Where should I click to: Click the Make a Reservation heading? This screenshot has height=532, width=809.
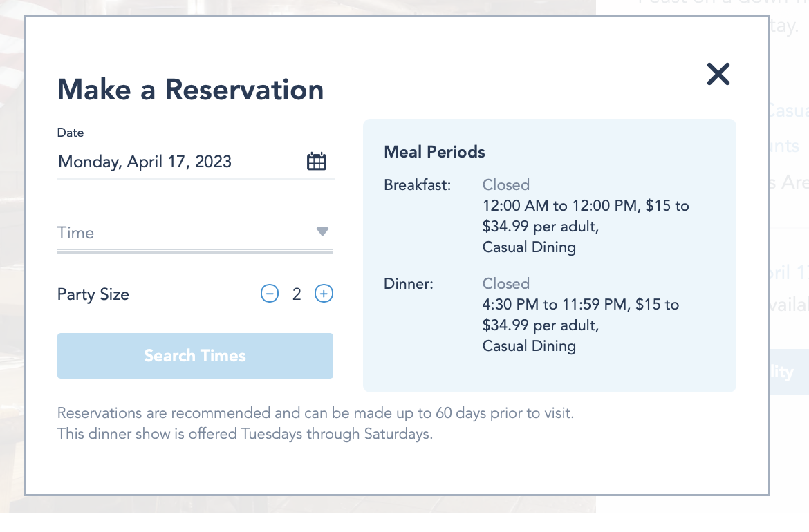pyautogui.click(x=190, y=90)
